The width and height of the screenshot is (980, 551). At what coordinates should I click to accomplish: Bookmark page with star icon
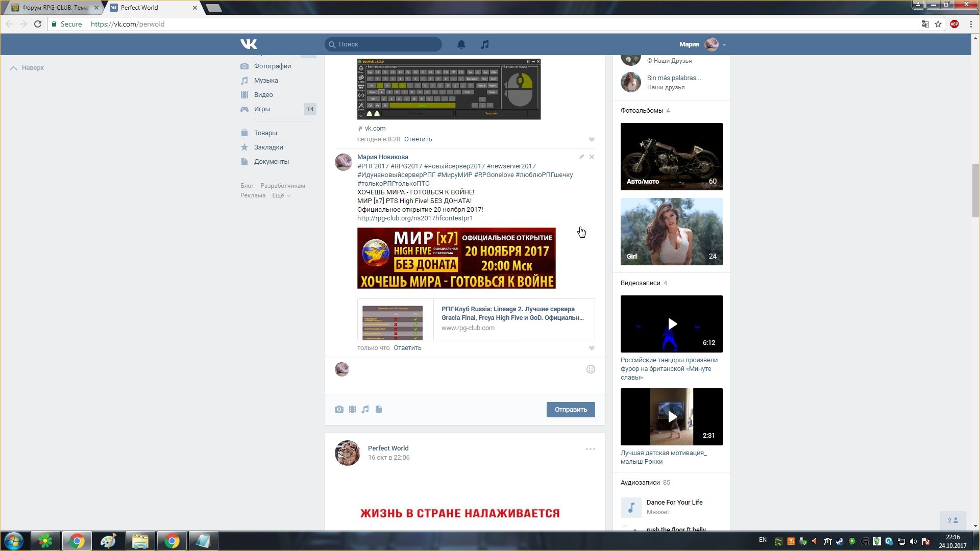(x=938, y=24)
